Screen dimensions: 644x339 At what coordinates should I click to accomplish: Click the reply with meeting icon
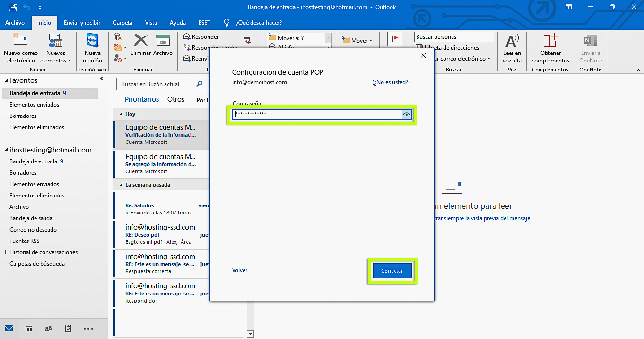coord(247,40)
